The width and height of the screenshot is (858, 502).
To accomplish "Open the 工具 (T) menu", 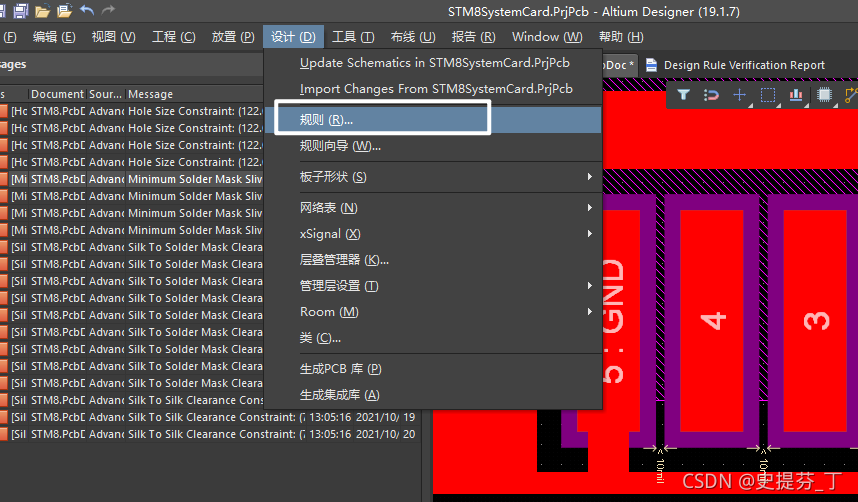I will [353, 37].
